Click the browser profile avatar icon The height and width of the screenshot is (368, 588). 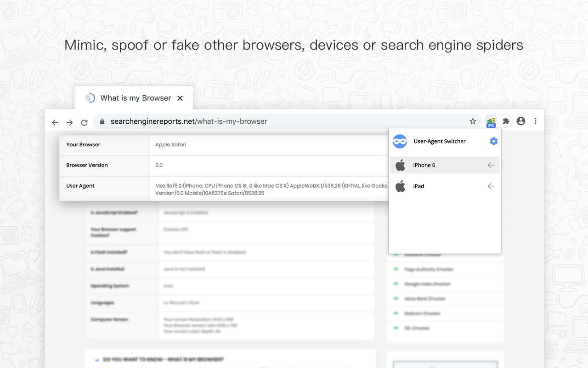click(520, 121)
